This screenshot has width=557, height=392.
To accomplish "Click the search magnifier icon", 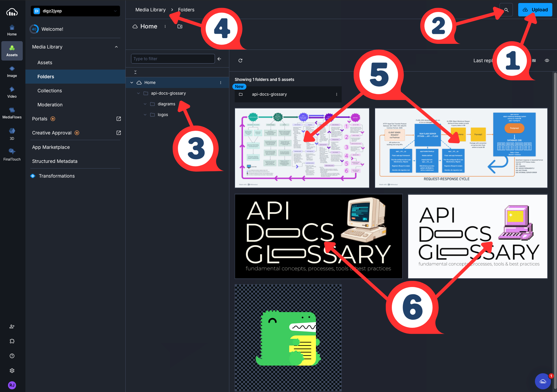I will pyautogui.click(x=506, y=10).
